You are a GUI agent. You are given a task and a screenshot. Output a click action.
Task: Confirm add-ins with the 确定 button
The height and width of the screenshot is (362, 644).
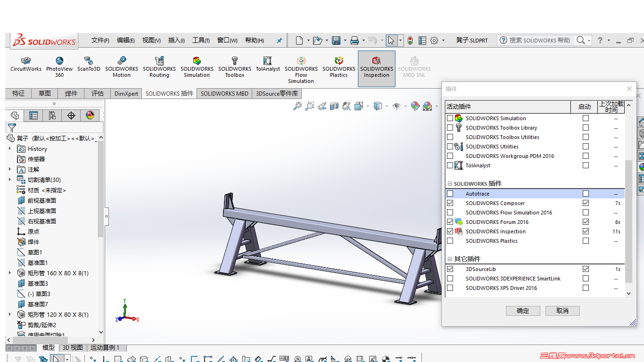click(x=523, y=311)
